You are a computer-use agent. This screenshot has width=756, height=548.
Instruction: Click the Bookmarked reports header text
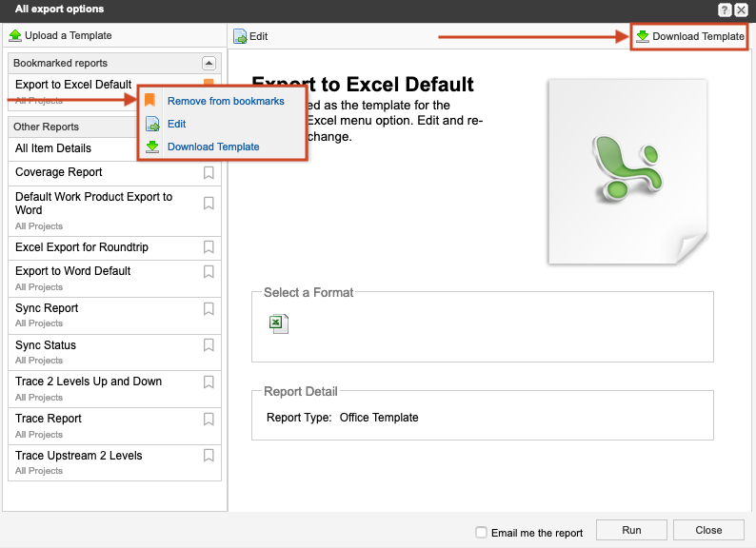tap(60, 63)
